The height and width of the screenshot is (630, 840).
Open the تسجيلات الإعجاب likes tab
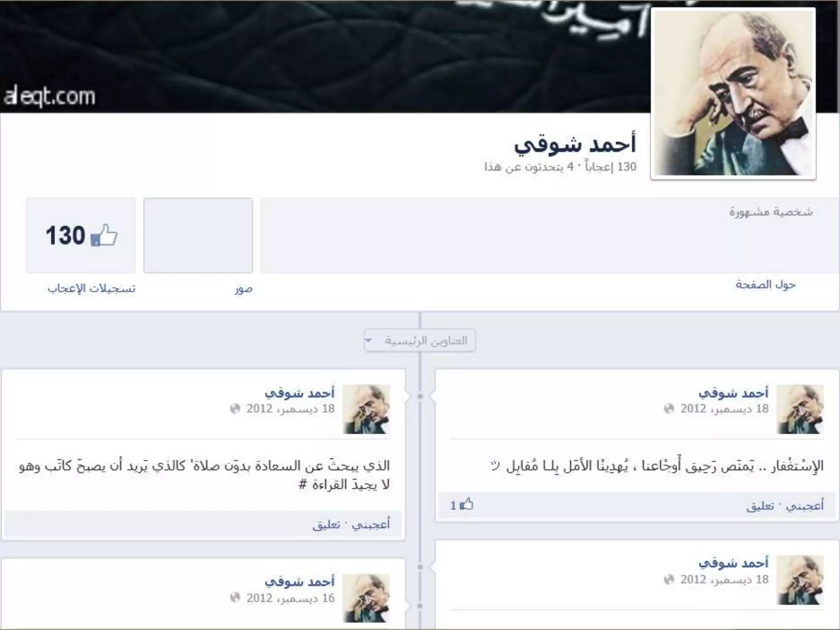coord(91,288)
